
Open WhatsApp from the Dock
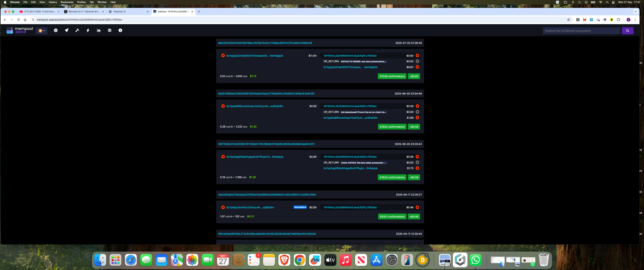[x=475, y=260]
